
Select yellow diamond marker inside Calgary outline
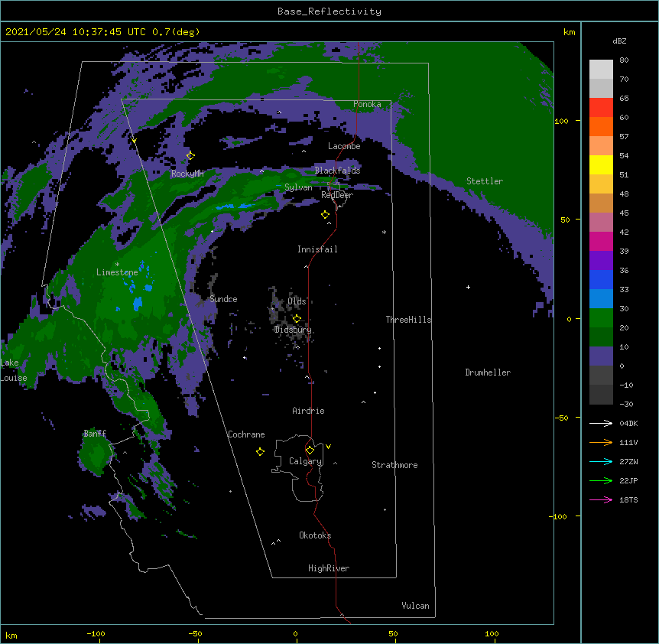(310, 450)
